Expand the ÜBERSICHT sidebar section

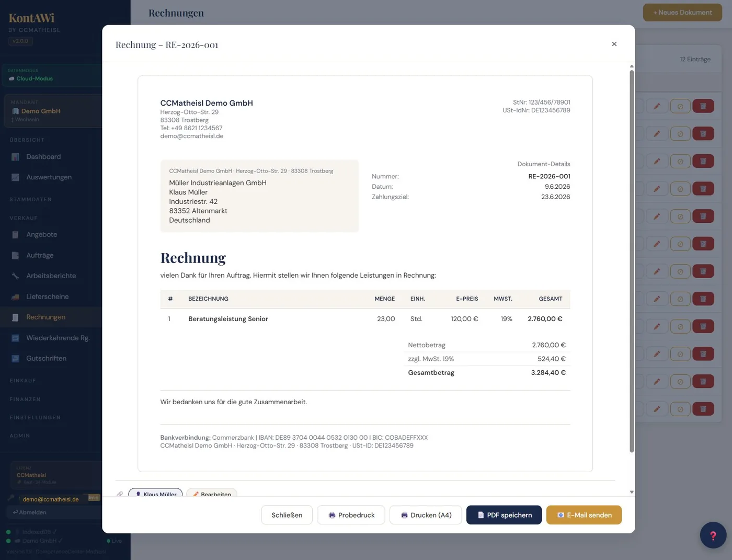pyautogui.click(x=27, y=140)
